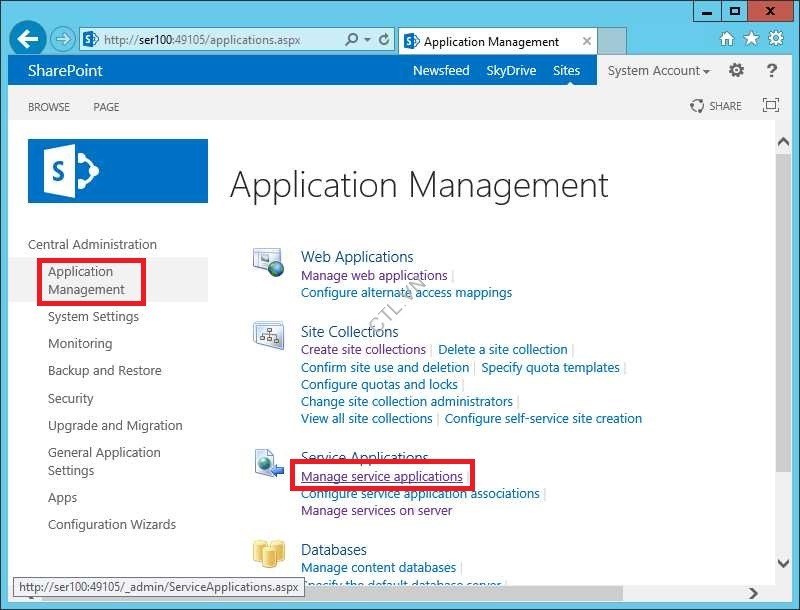
Task: Open SharePoint settings gear menu
Action: (x=736, y=70)
